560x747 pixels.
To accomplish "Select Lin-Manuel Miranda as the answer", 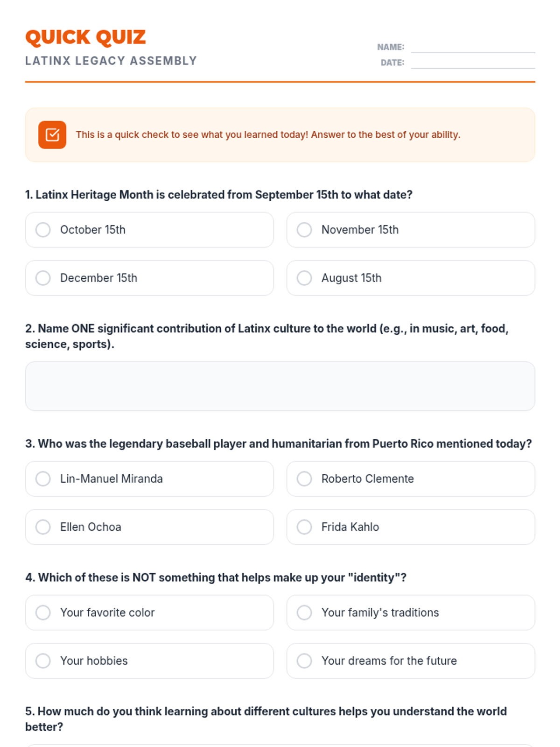I will pos(43,479).
